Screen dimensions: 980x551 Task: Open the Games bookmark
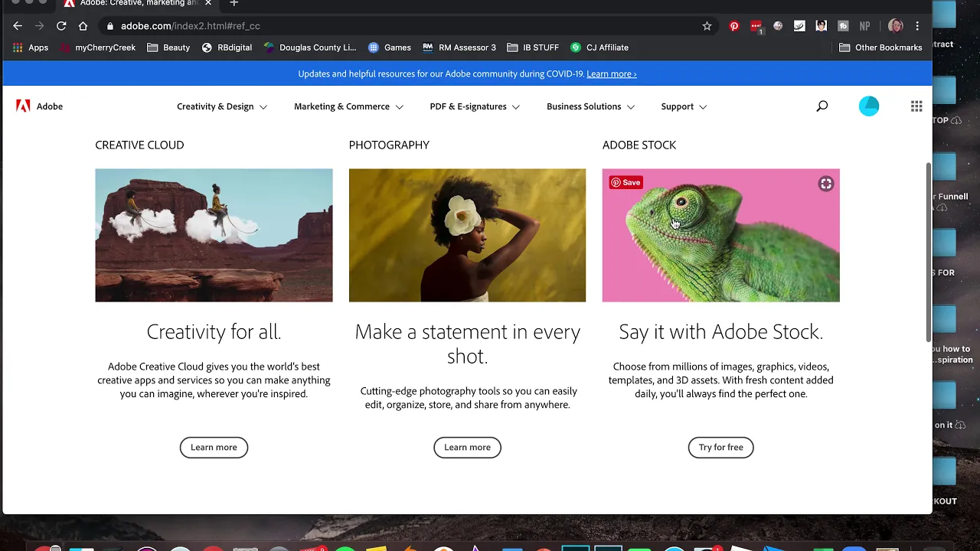389,47
